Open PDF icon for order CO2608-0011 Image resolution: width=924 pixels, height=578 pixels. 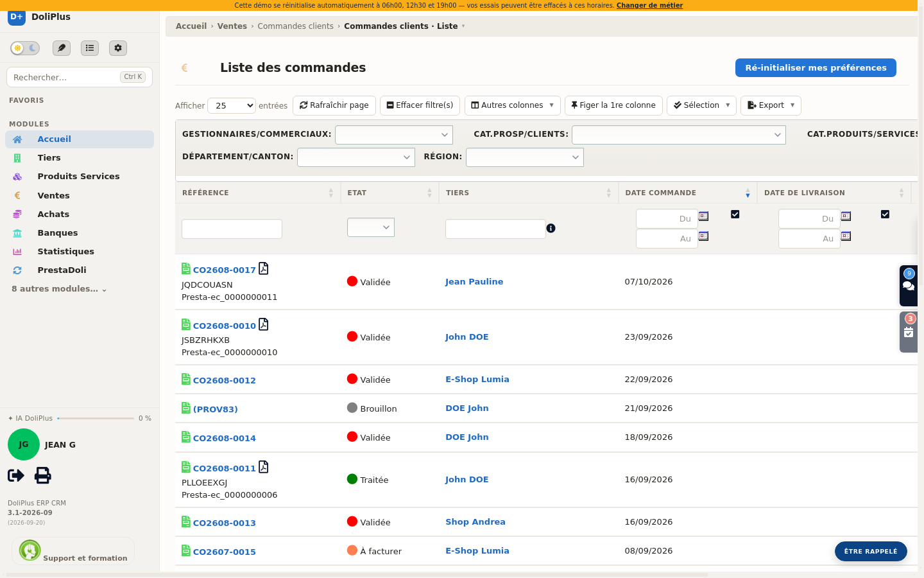[264, 467]
